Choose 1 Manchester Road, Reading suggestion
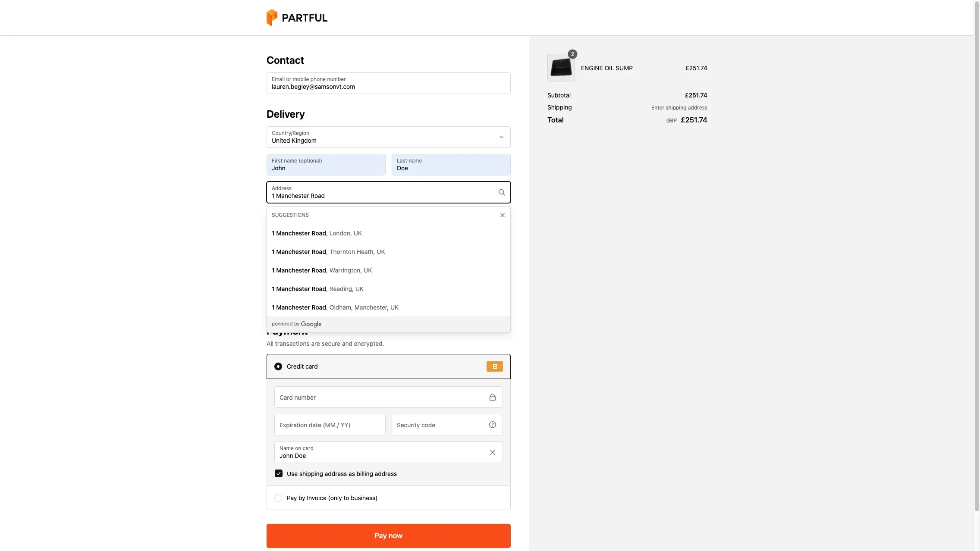This screenshot has height=551, width=980. [x=388, y=289]
